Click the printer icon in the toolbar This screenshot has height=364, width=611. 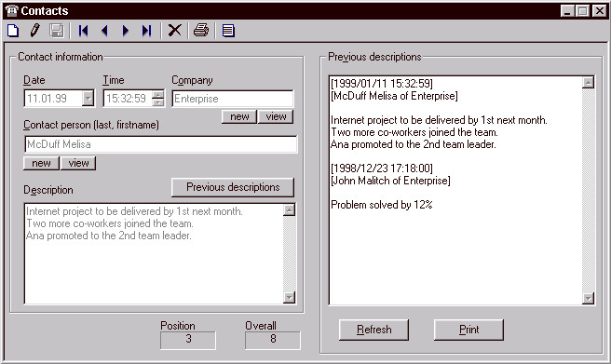[x=201, y=30]
